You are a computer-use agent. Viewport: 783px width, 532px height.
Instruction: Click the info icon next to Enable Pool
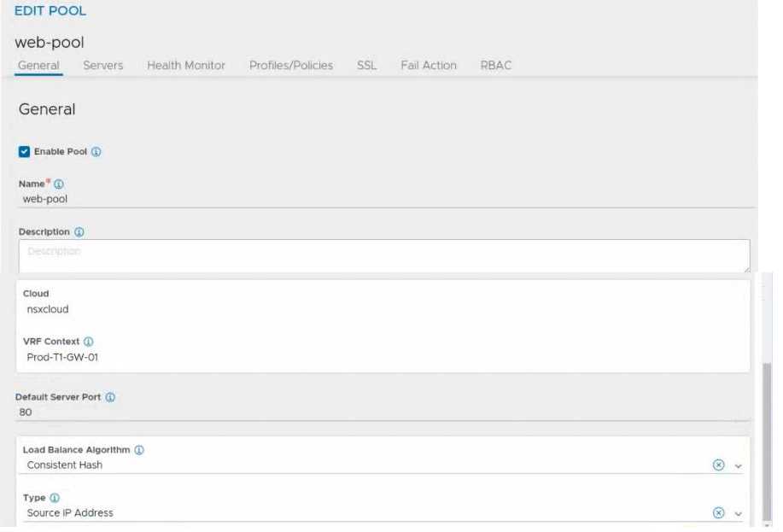click(x=97, y=151)
